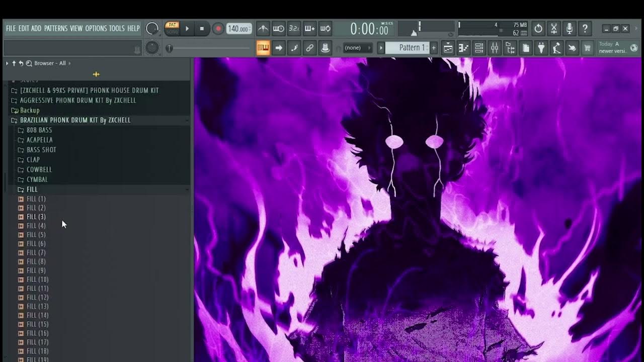Screen dimensions: 644x362
Task: Click the tempo tapper icon
Action: (x=556, y=48)
